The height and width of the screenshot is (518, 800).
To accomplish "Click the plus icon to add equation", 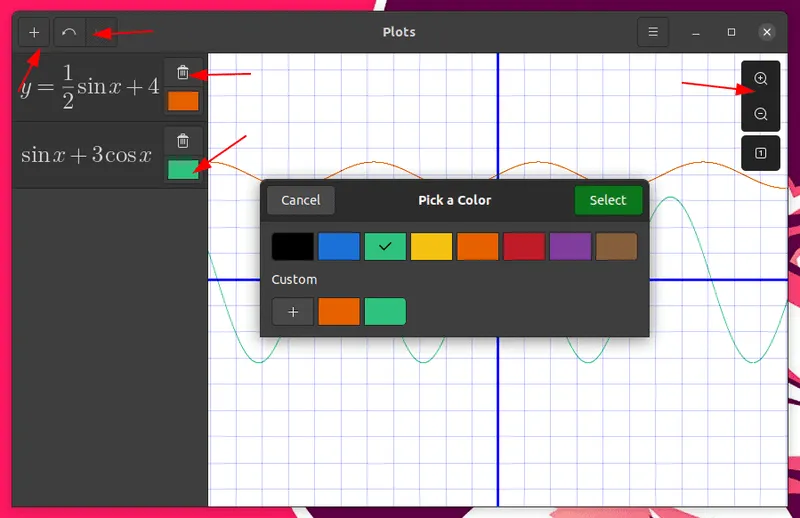I will click(34, 32).
